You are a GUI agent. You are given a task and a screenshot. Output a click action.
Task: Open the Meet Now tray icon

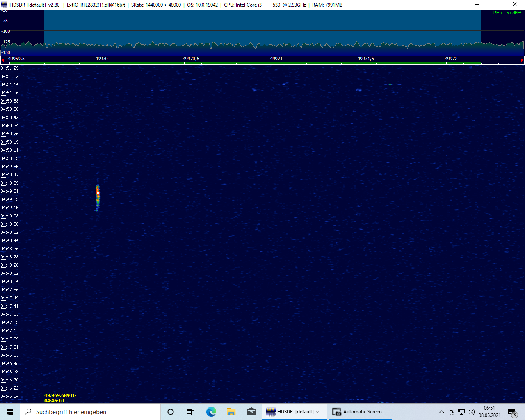pyautogui.click(x=452, y=412)
